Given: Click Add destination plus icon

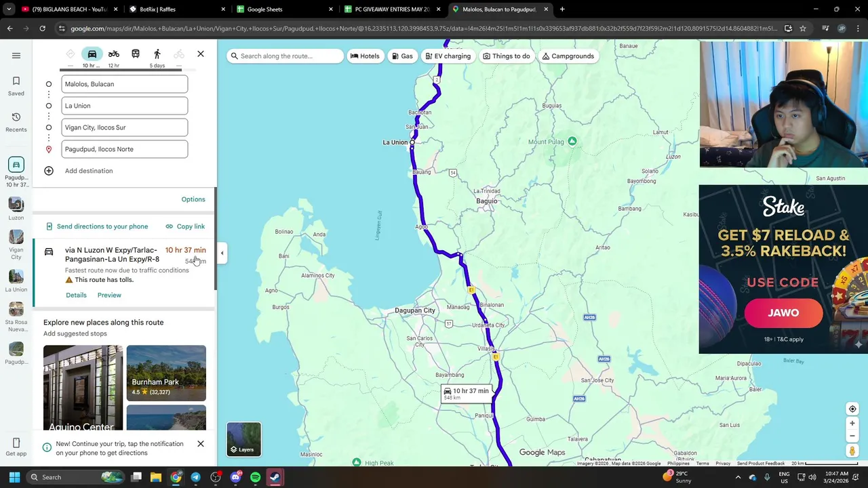Looking at the screenshot, I should (x=49, y=171).
